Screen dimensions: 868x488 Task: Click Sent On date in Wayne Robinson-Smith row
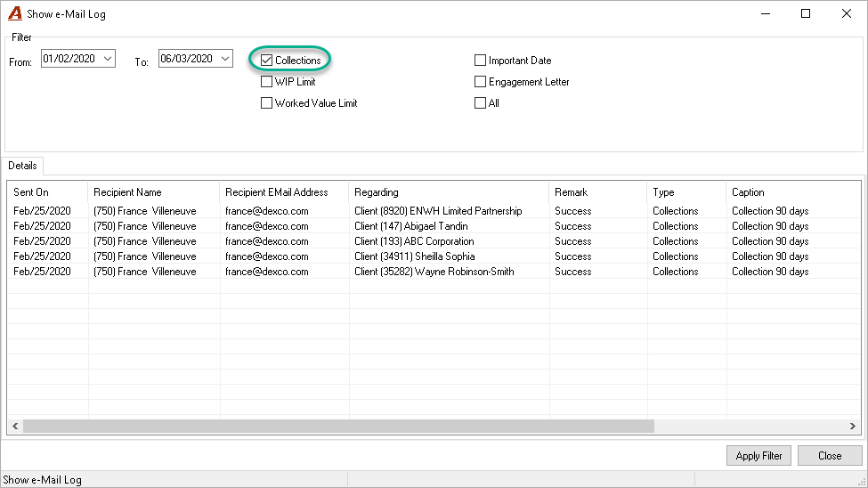click(42, 272)
